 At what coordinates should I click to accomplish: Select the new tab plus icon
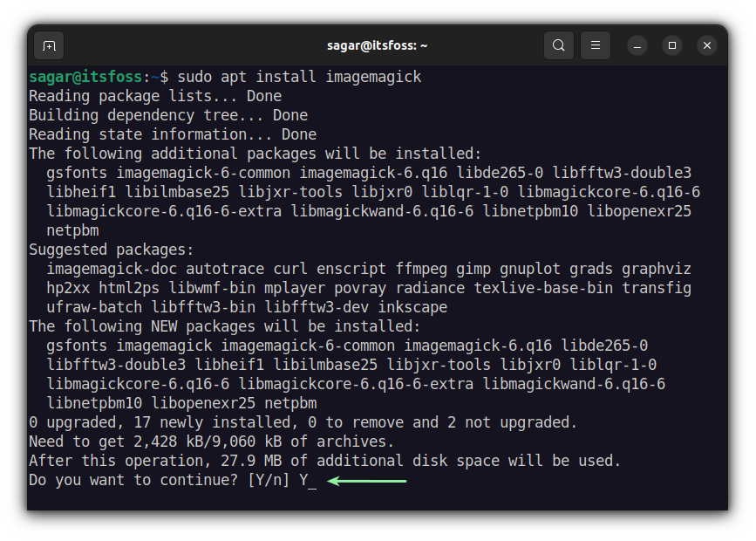point(48,45)
